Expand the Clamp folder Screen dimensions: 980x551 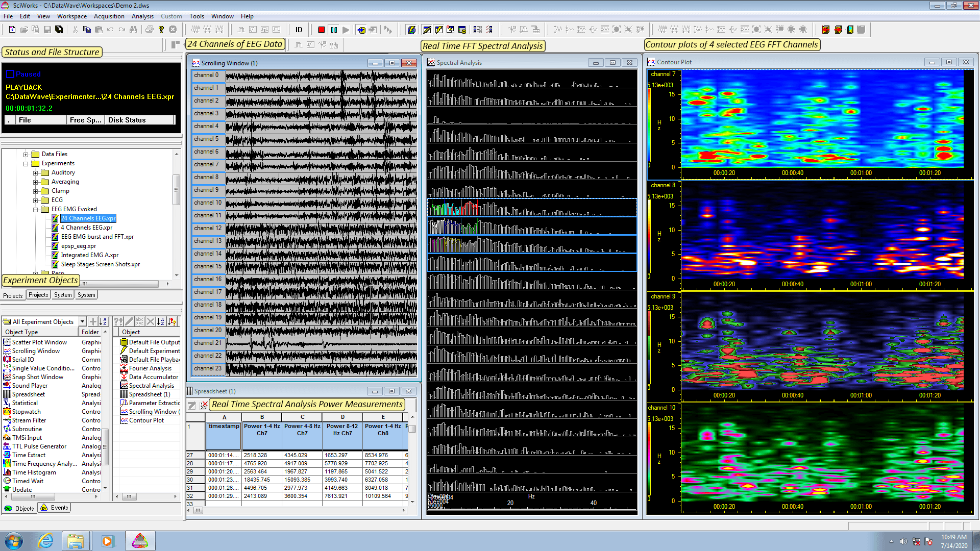[36, 191]
